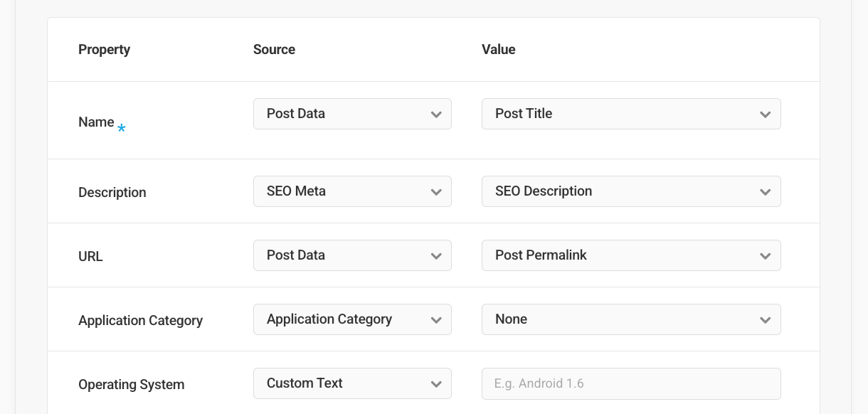Open the Name source dropdown showing Post Data
The height and width of the screenshot is (414, 868).
[x=352, y=114]
